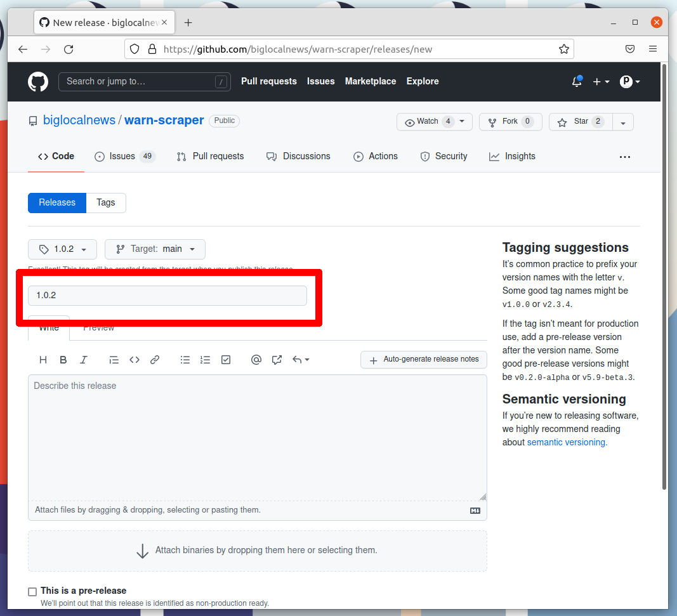Insert code with the angle brackets icon
The image size is (677, 616).
pos(135,360)
